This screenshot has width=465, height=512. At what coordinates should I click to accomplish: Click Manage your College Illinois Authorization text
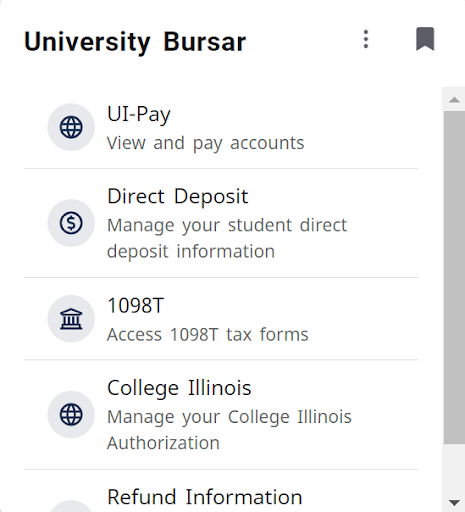coord(229,430)
